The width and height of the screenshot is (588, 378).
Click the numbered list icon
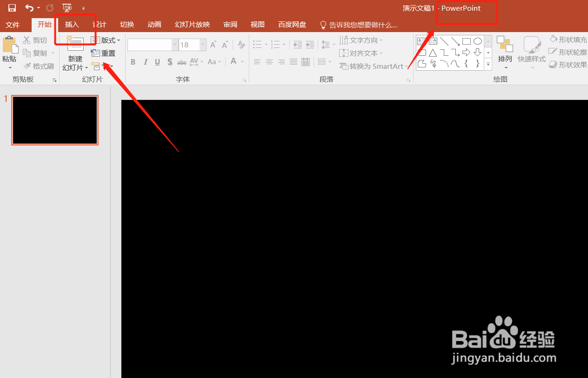(x=275, y=45)
